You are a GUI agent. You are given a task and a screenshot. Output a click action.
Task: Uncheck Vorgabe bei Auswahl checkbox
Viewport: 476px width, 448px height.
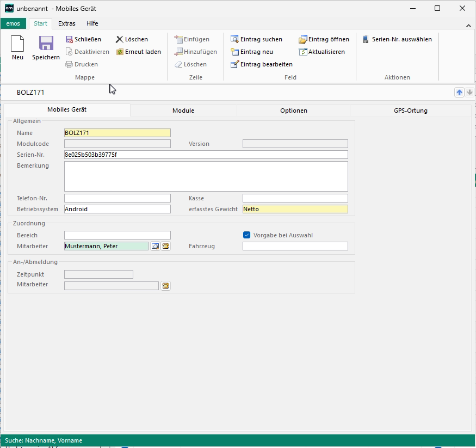click(246, 235)
